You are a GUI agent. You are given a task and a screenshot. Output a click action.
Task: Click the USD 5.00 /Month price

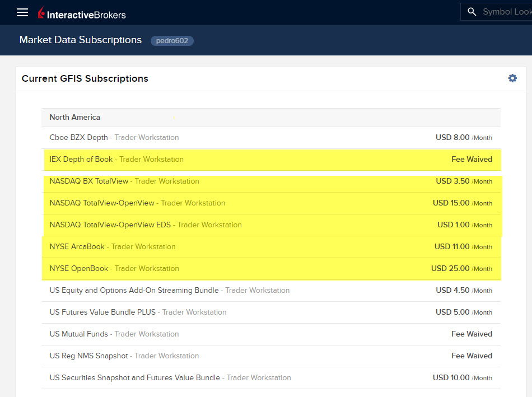click(464, 312)
